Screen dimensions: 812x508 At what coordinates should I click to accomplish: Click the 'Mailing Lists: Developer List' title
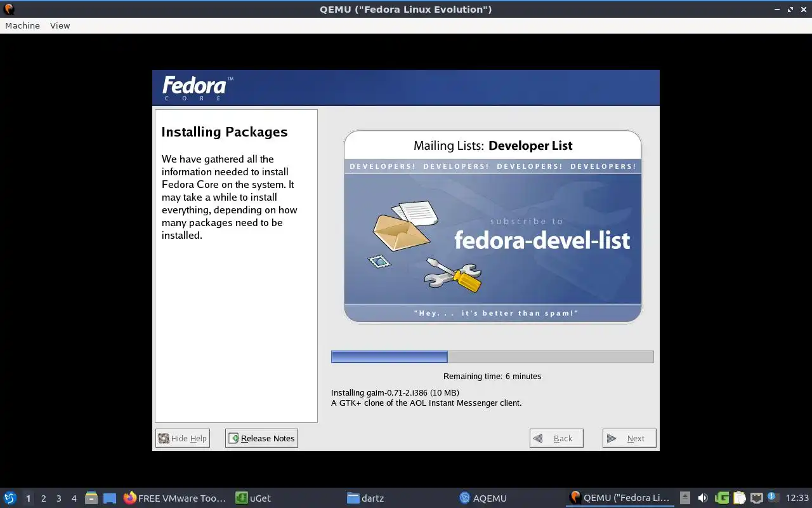tap(493, 145)
